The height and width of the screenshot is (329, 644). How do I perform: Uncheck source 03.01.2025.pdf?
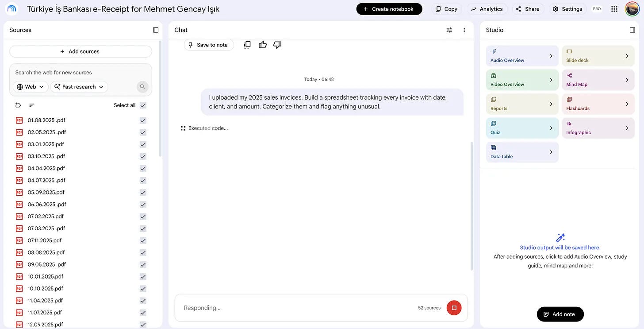[143, 144]
